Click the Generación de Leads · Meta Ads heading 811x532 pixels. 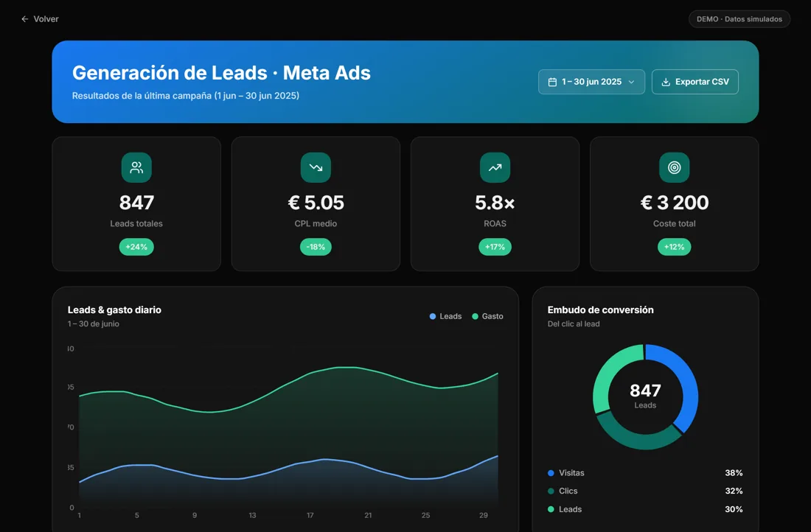221,73
